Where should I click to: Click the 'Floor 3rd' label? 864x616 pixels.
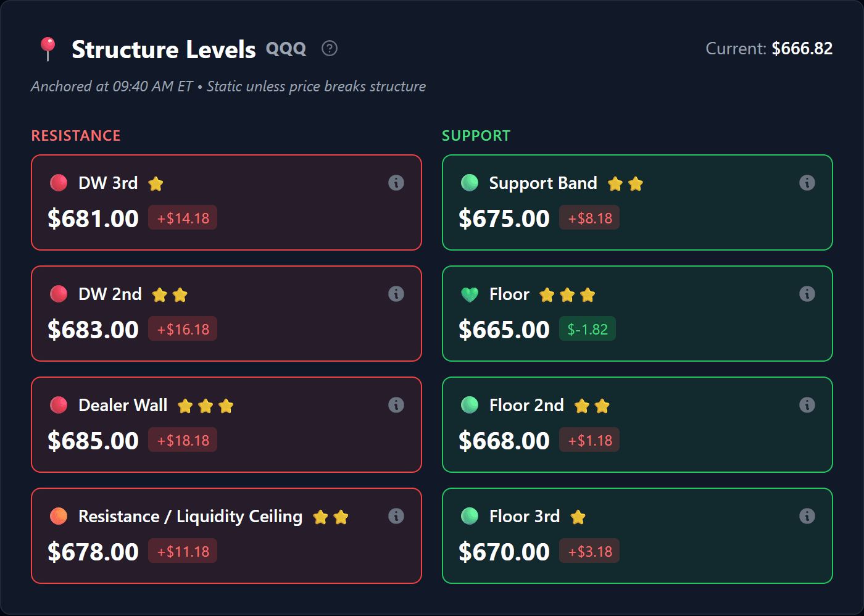[x=525, y=516]
